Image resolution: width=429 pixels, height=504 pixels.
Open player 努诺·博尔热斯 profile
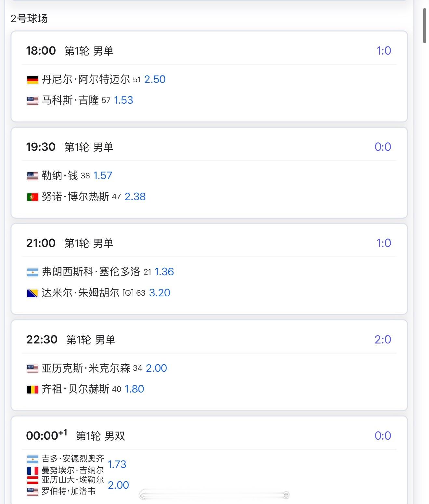coord(75,197)
